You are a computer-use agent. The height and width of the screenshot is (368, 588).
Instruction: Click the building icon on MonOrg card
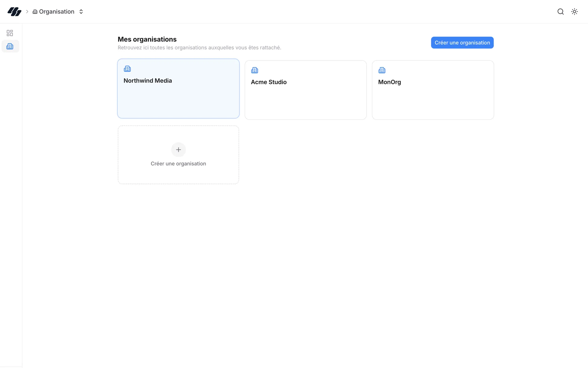pos(382,70)
